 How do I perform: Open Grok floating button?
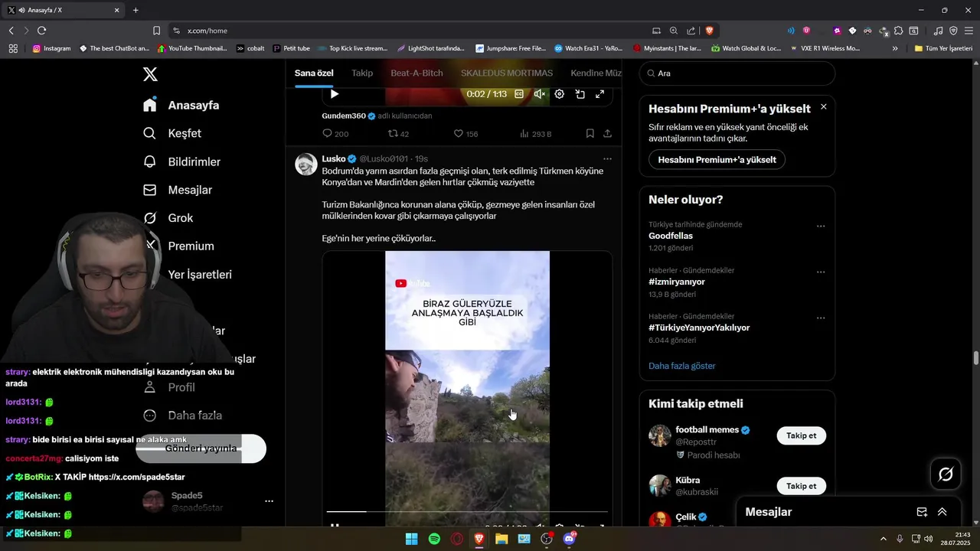946,474
